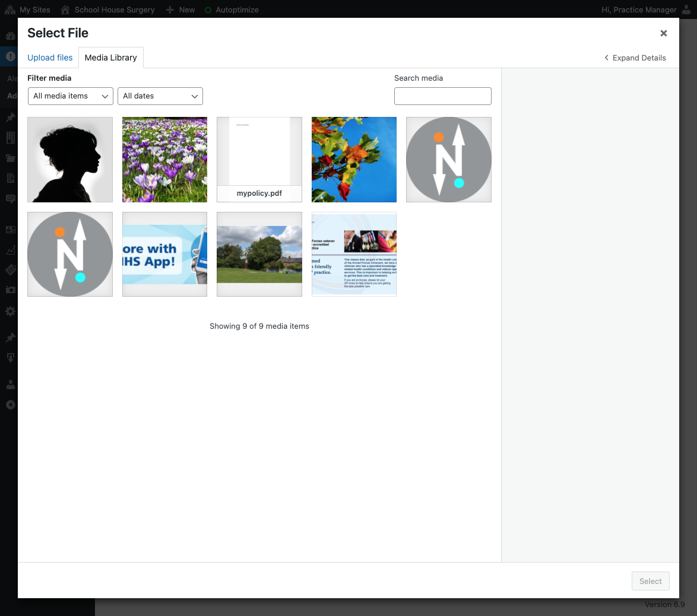
Task: Select the N logo thumbnail beside autumn leaves
Action: pos(448,160)
